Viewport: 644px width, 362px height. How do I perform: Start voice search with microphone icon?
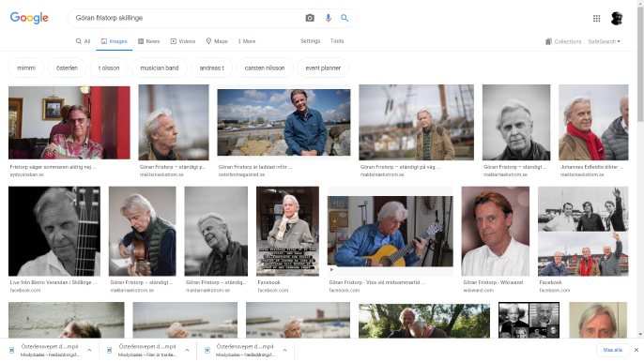click(x=329, y=18)
